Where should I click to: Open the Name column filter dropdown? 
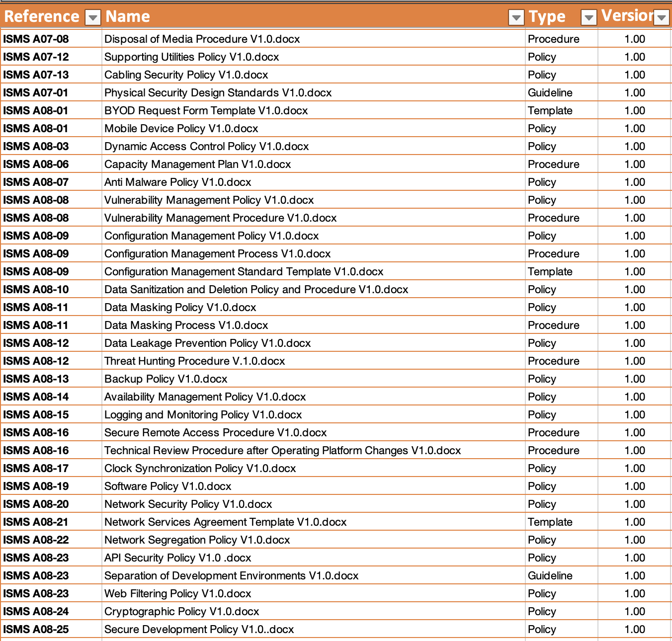click(x=516, y=18)
